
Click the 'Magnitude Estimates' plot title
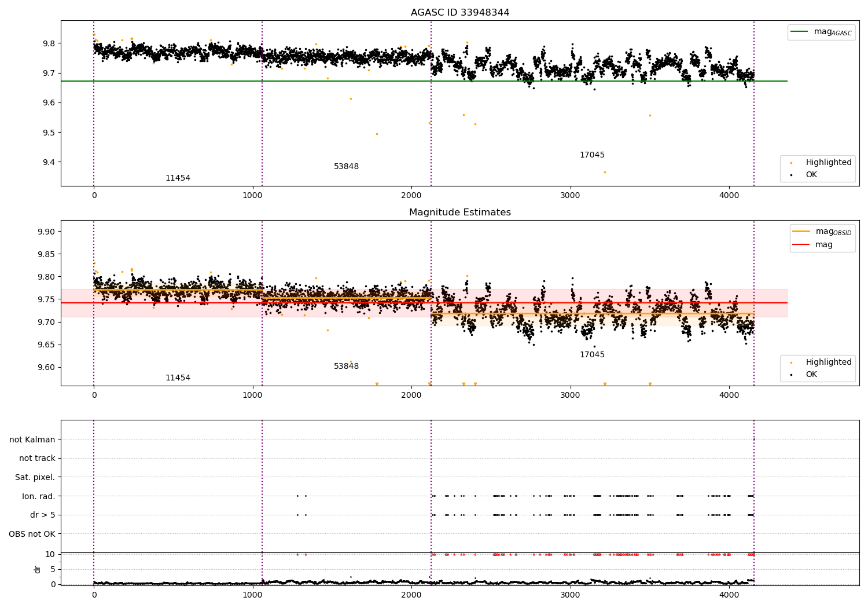pyautogui.click(x=460, y=213)
